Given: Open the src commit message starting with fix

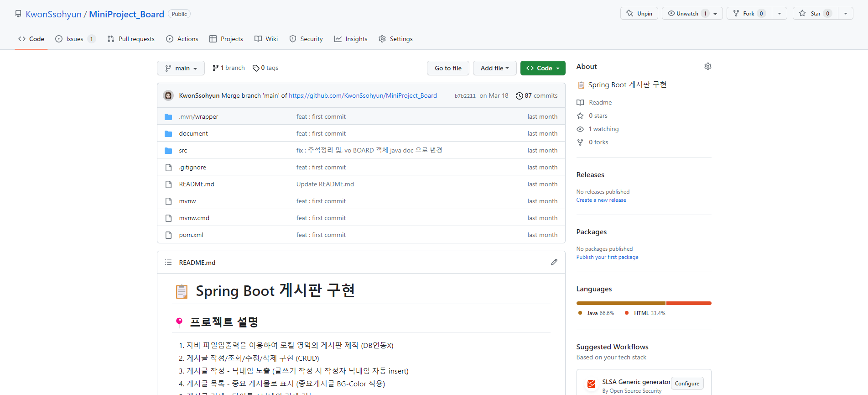Looking at the screenshot, I should (x=369, y=150).
